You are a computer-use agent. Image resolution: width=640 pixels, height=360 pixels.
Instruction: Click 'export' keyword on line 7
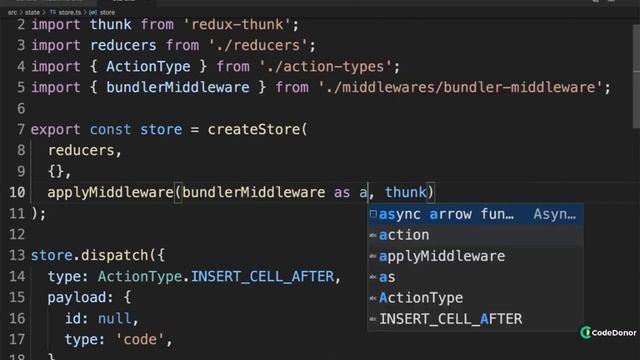[56, 129]
